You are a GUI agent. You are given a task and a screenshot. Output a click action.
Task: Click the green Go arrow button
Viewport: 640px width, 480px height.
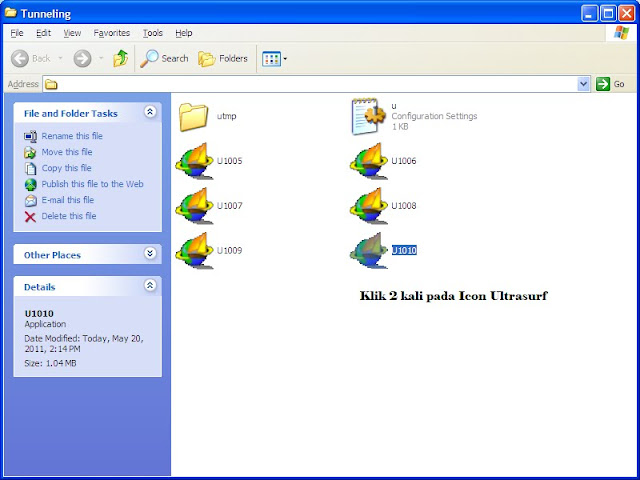tap(603, 84)
